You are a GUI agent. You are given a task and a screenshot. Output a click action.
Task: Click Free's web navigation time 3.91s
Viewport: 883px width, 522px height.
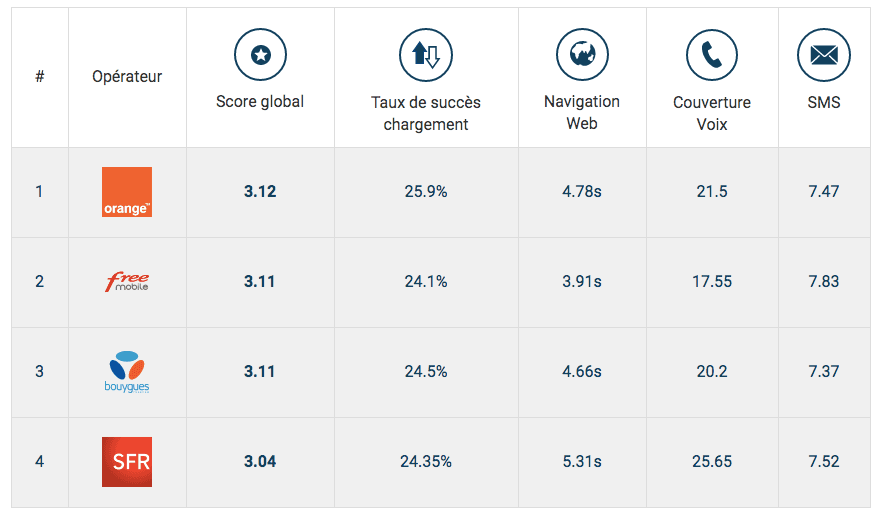coord(582,282)
